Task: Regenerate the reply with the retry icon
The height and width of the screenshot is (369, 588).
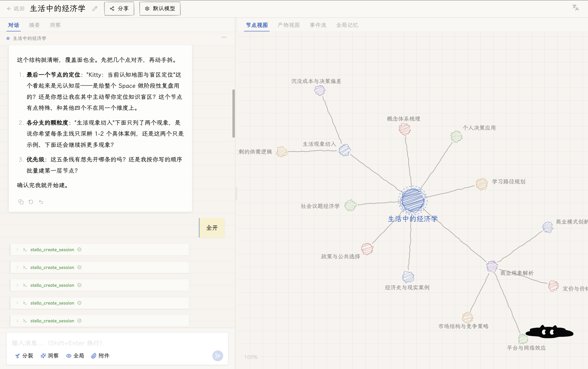Action: (x=31, y=202)
